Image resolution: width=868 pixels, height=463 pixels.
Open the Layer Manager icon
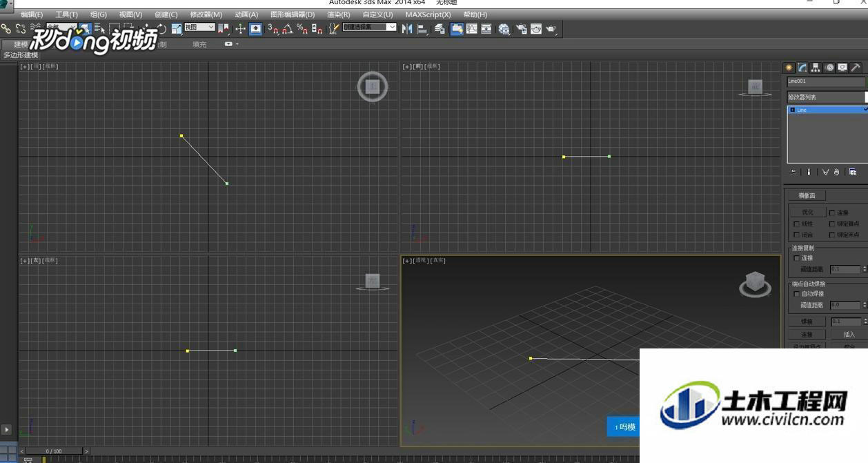(440, 28)
